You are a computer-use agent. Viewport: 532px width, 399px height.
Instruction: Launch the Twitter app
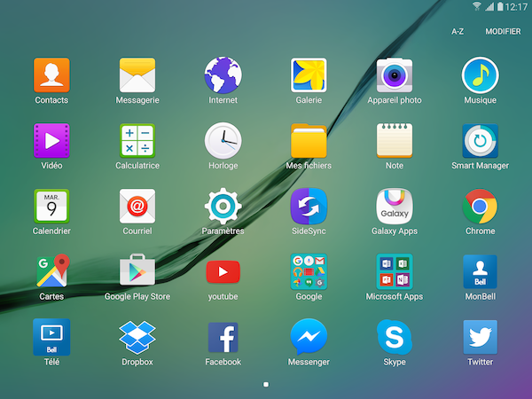click(x=480, y=337)
